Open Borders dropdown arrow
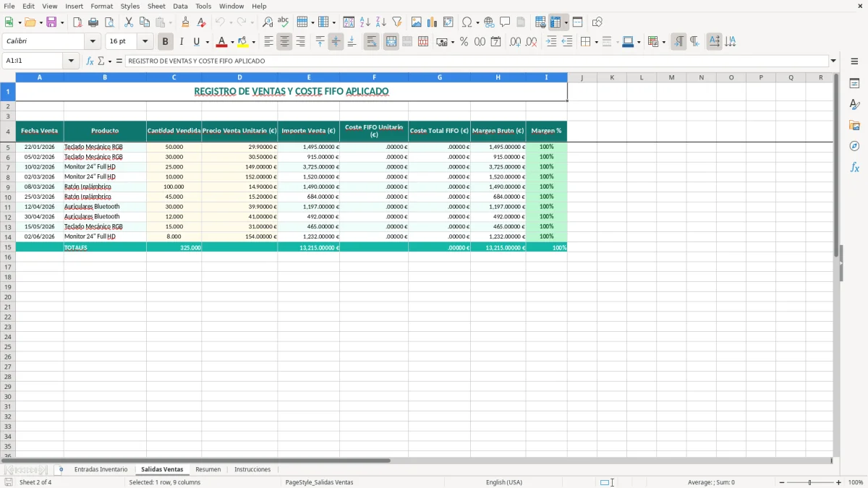This screenshot has width=868, height=488. click(595, 42)
